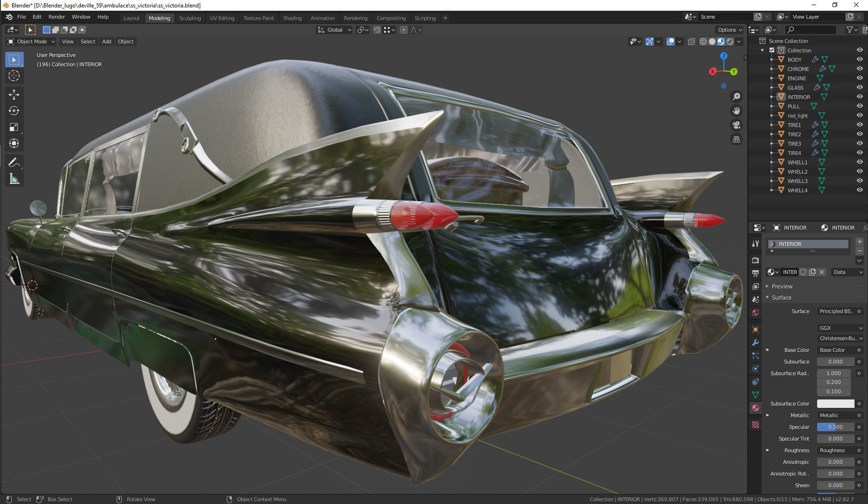Open the Texture checker properties tab
The image size is (868, 504).
click(756, 425)
